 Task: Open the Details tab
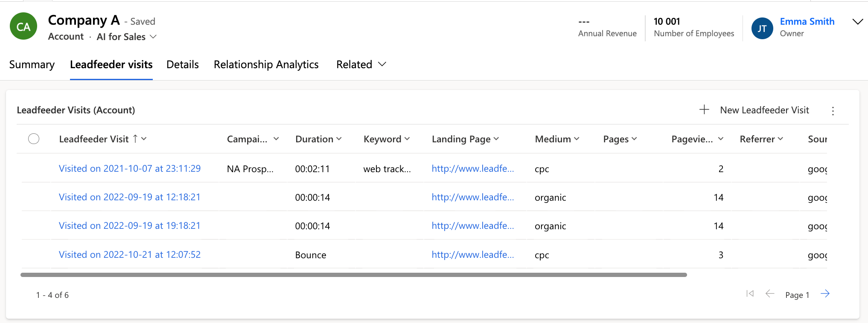[x=183, y=64]
